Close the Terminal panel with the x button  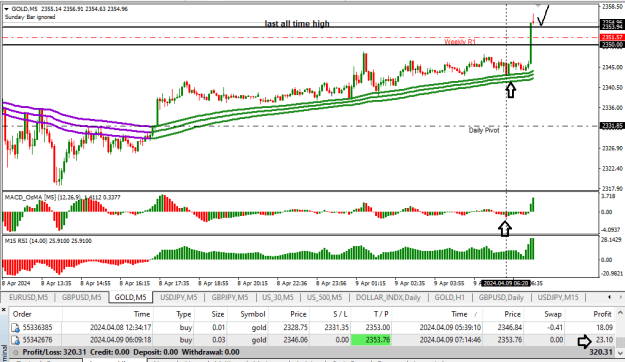tap(3, 310)
